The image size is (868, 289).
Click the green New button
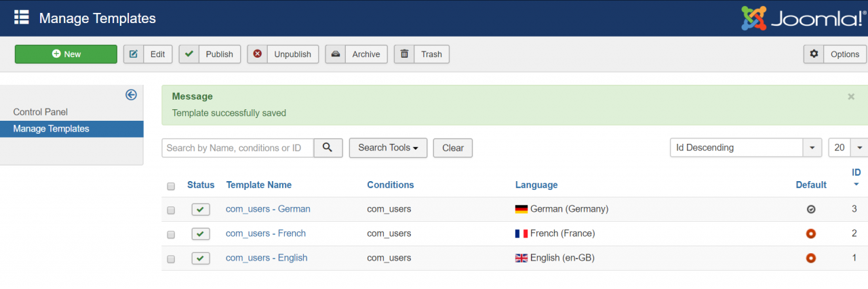pyautogui.click(x=66, y=54)
